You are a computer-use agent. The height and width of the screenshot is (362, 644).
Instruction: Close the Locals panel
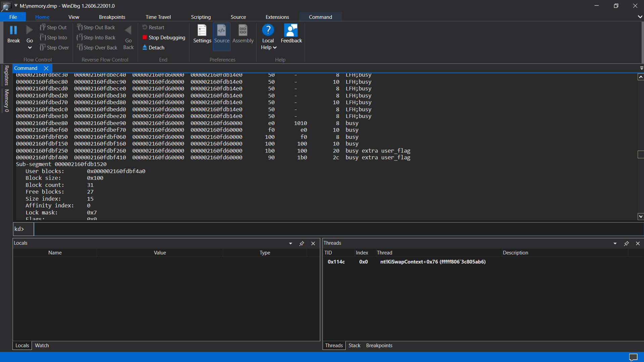(313, 243)
